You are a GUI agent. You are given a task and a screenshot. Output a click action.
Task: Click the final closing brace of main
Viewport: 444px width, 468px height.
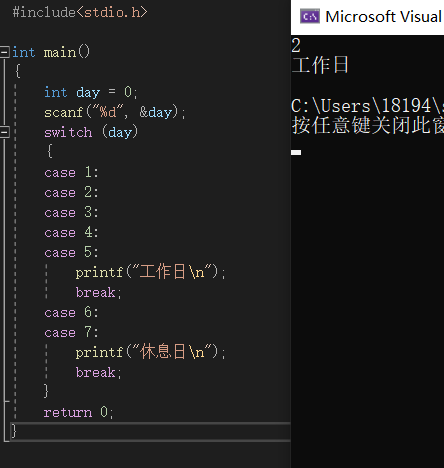coord(14,431)
